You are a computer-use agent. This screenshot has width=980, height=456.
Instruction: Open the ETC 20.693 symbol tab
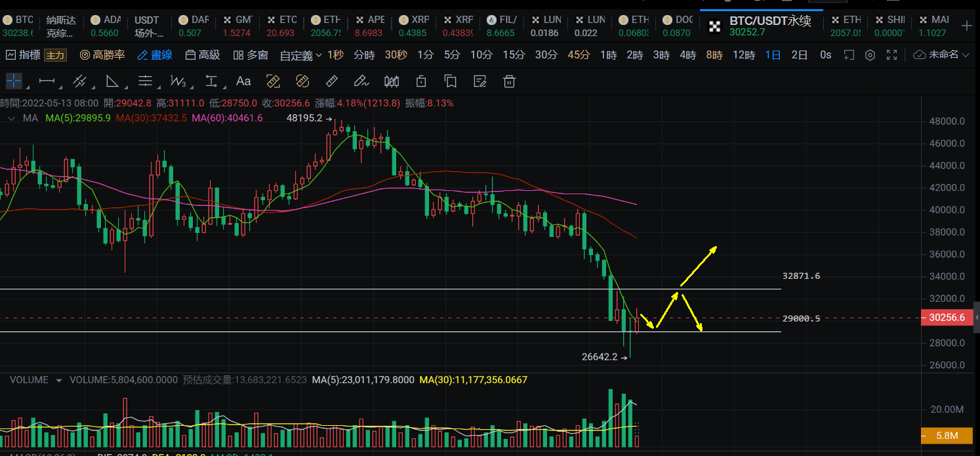click(281, 26)
